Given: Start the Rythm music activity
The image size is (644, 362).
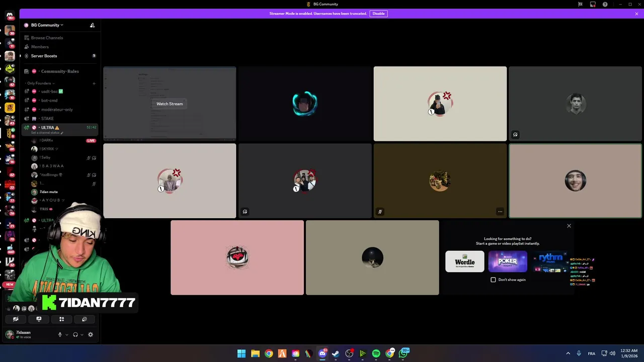Looking at the screenshot, I should (x=550, y=261).
